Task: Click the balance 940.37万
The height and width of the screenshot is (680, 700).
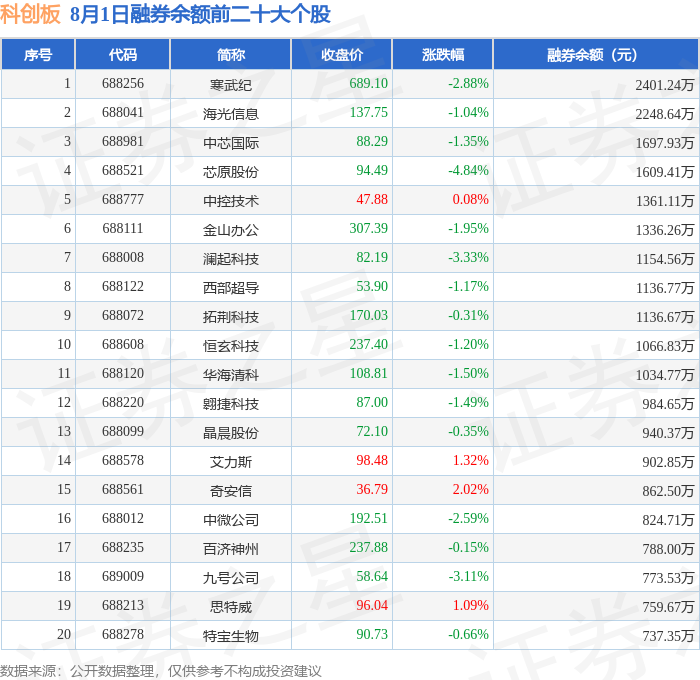Action: [668, 433]
